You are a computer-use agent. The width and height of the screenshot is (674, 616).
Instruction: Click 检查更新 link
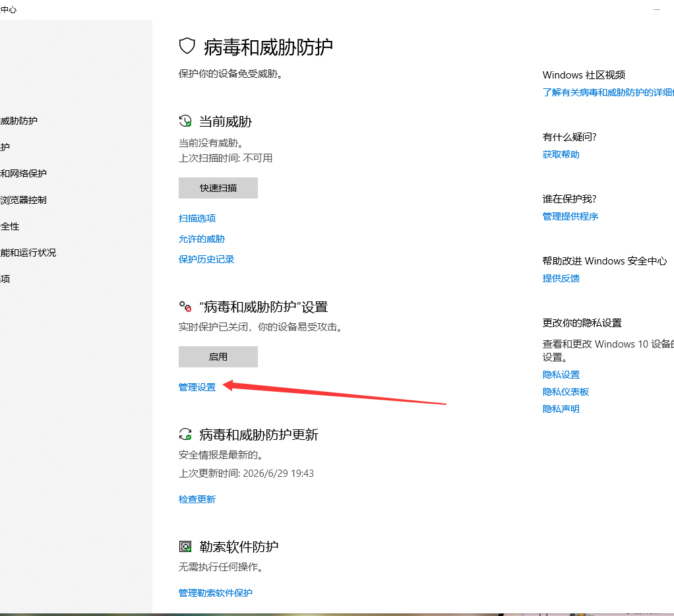coord(197,499)
